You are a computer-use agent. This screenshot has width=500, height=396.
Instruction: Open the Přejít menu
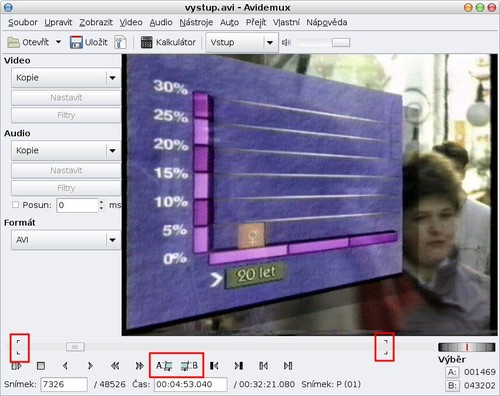click(256, 22)
